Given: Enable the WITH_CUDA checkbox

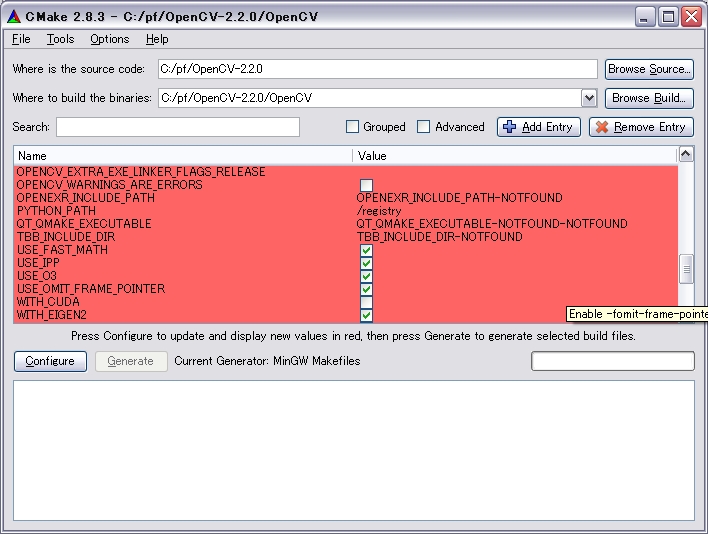Looking at the screenshot, I should tap(366, 302).
